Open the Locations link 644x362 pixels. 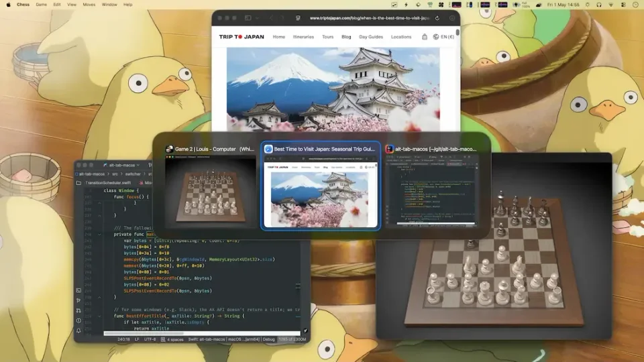401,37
